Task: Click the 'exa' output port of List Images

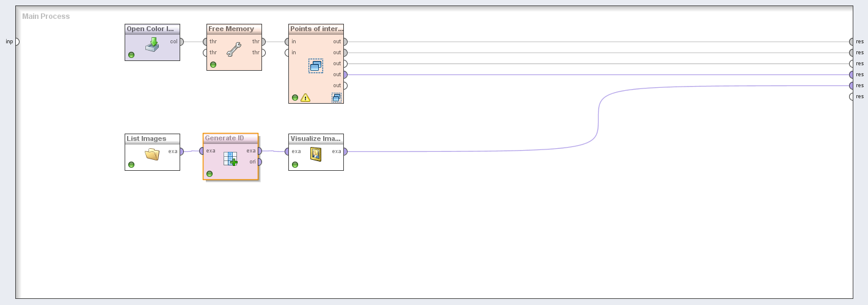Action: tap(181, 151)
